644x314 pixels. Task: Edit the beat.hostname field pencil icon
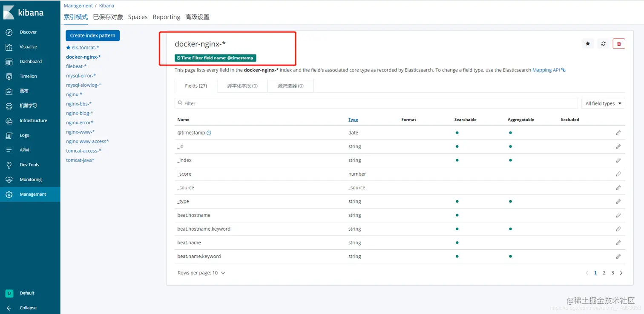click(x=618, y=215)
